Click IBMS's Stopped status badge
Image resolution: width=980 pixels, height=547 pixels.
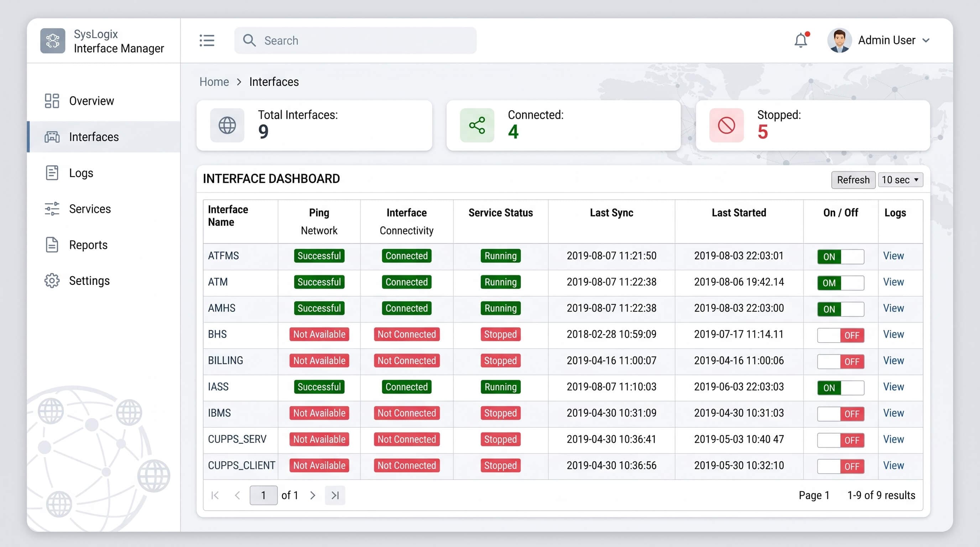(x=501, y=413)
